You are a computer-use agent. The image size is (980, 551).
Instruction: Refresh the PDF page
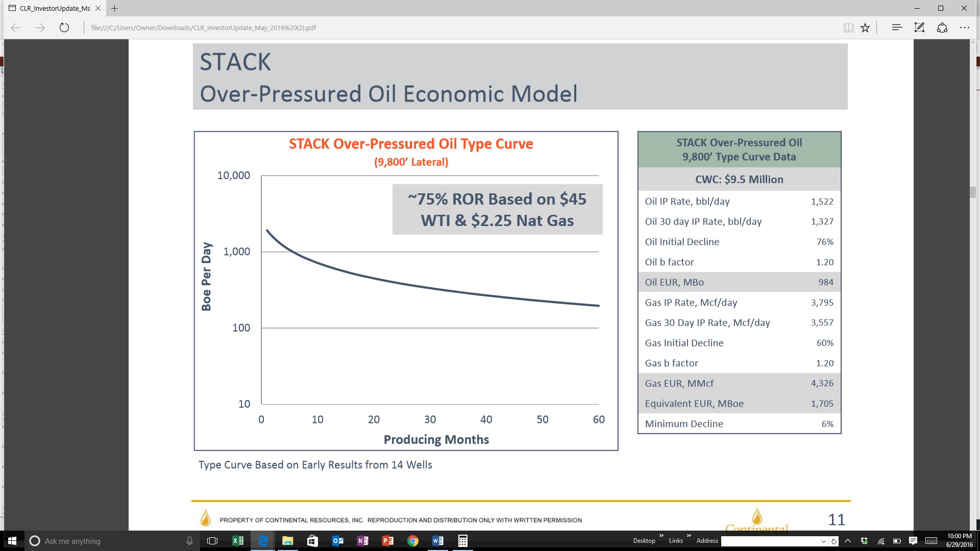pyautogui.click(x=64, y=28)
